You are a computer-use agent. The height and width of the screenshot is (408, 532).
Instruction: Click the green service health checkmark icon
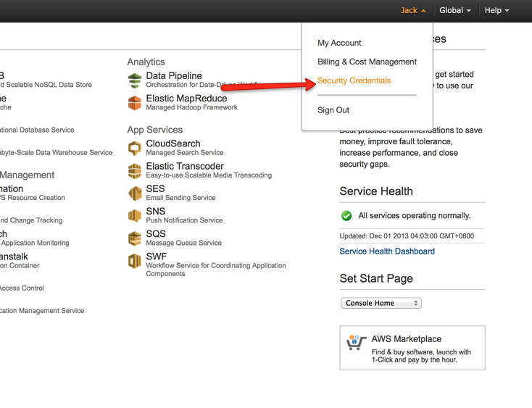click(346, 216)
